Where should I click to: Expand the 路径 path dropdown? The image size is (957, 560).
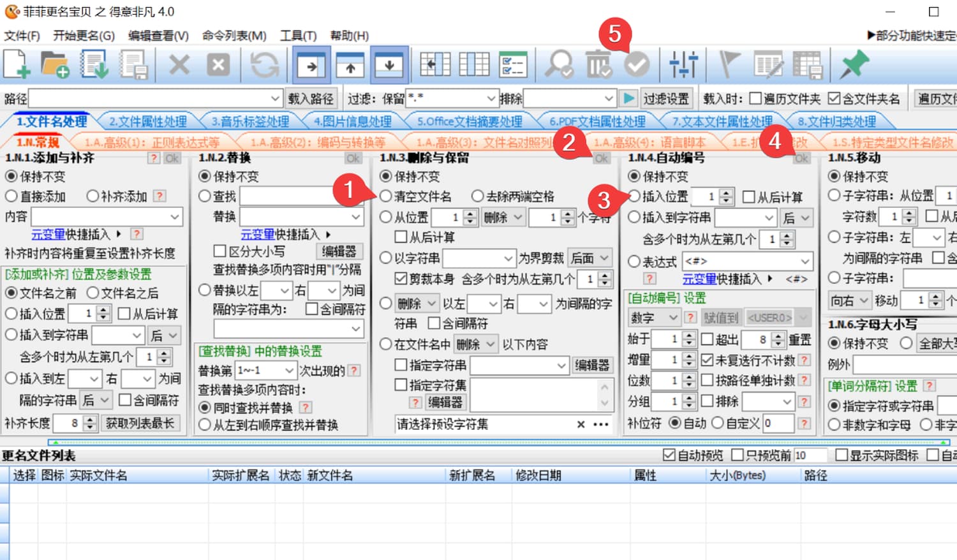click(x=275, y=98)
